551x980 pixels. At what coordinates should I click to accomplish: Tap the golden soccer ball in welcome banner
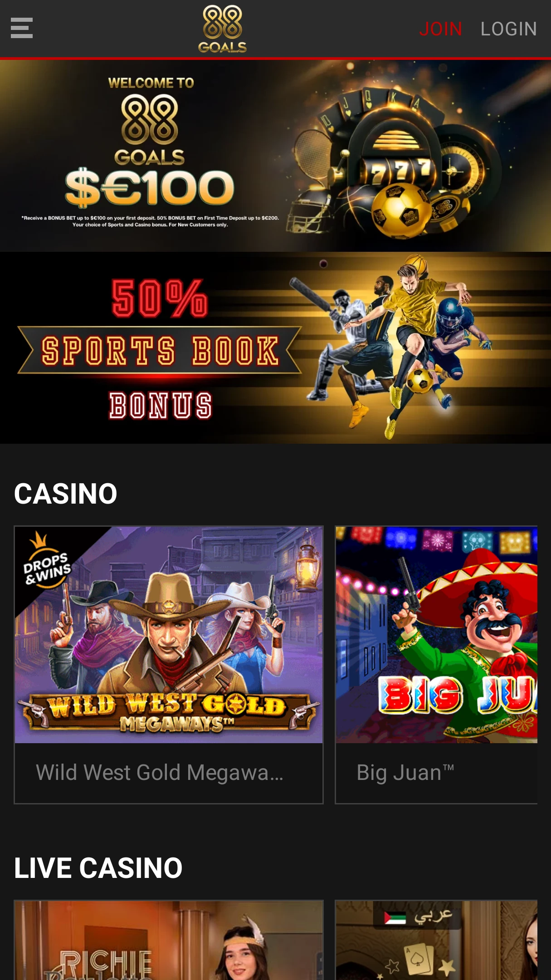click(x=401, y=211)
